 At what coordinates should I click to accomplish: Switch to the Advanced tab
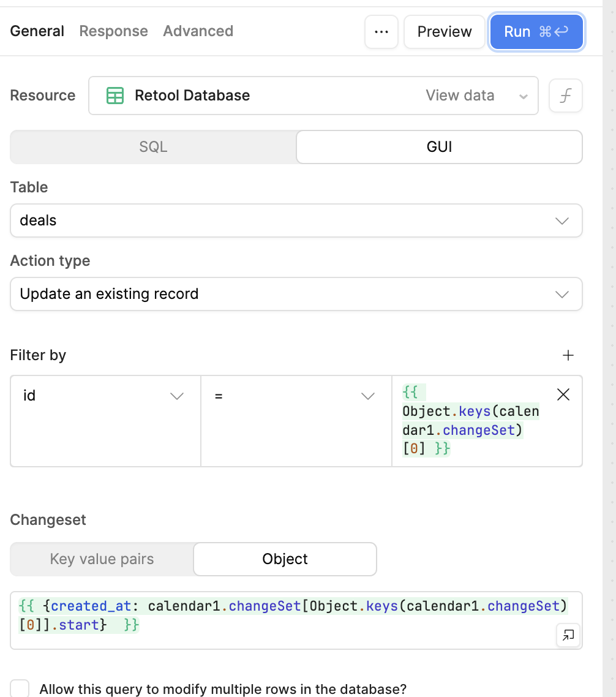tap(198, 31)
